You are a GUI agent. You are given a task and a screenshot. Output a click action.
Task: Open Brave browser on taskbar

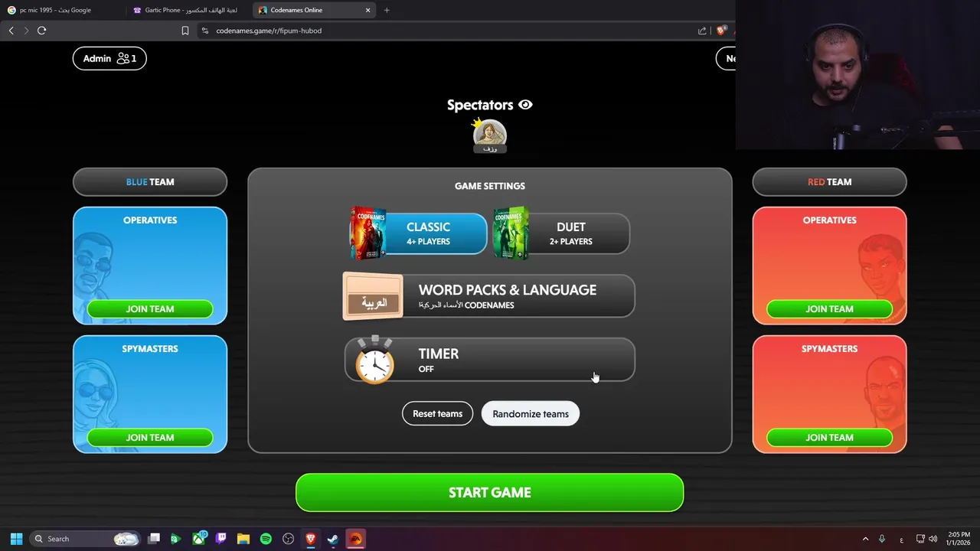click(311, 539)
